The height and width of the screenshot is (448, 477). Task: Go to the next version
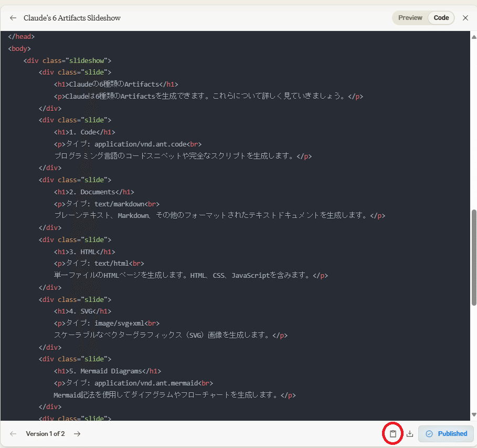point(77,434)
